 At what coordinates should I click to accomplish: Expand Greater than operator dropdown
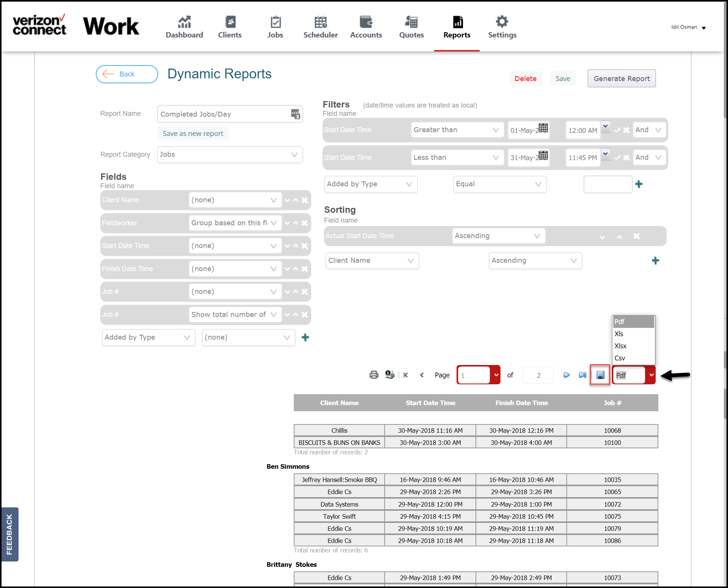457,130
